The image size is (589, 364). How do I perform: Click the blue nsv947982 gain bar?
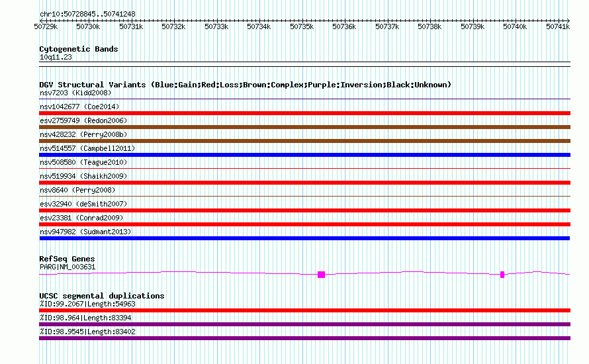[x=304, y=238]
